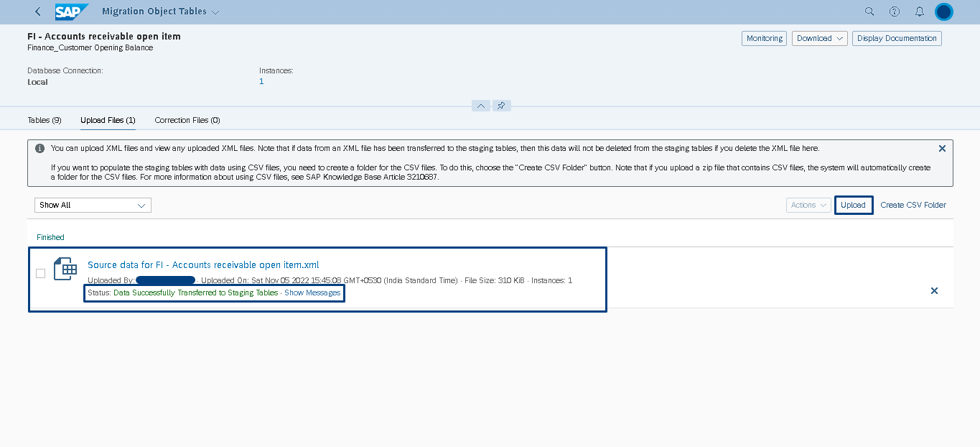Switch to the Tables (9) tab
Image resolution: width=980 pixels, height=447 pixels.
45,120
